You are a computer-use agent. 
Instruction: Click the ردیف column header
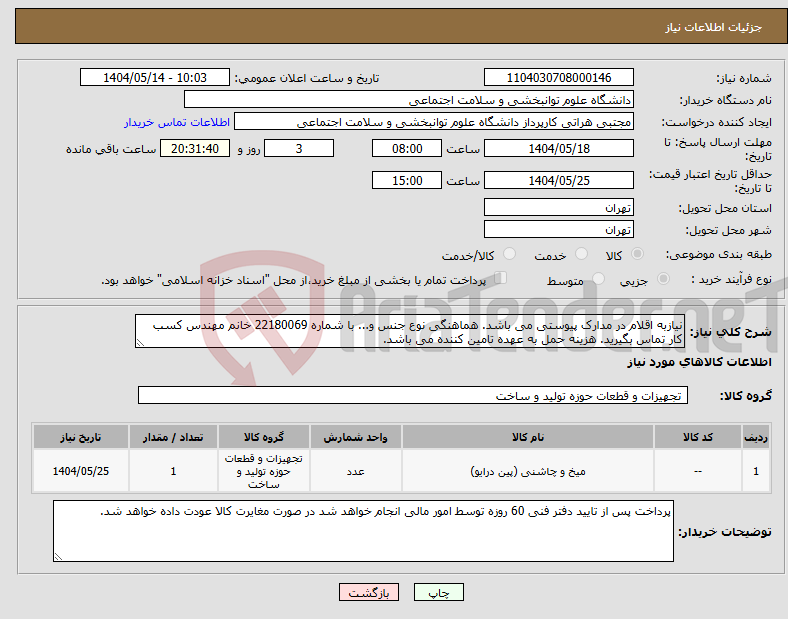coord(756,437)
